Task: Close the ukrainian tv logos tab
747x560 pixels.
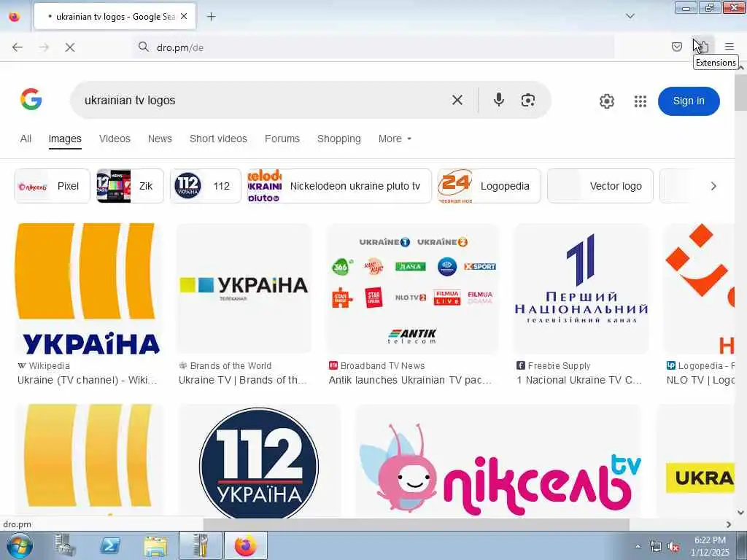Action: [184, 17]
